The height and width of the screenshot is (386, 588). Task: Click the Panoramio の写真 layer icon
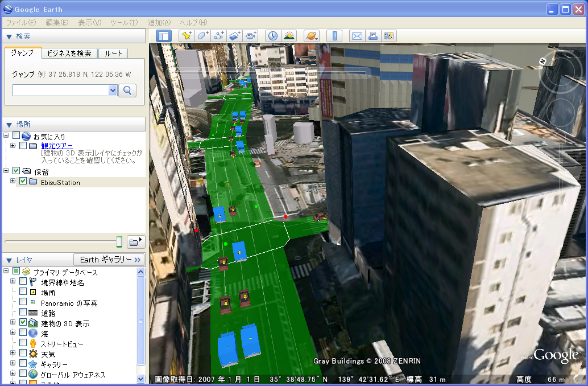[33, 302]
